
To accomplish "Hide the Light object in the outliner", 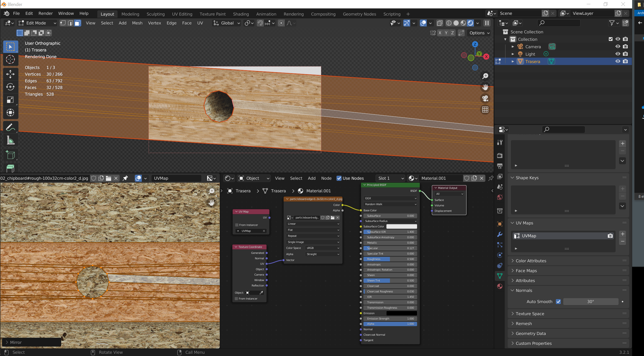I will point(618,54).
